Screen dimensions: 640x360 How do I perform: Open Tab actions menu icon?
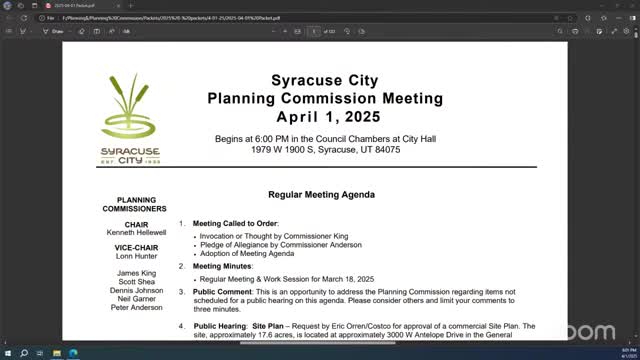pyautogui.click(x=34, y=6)
